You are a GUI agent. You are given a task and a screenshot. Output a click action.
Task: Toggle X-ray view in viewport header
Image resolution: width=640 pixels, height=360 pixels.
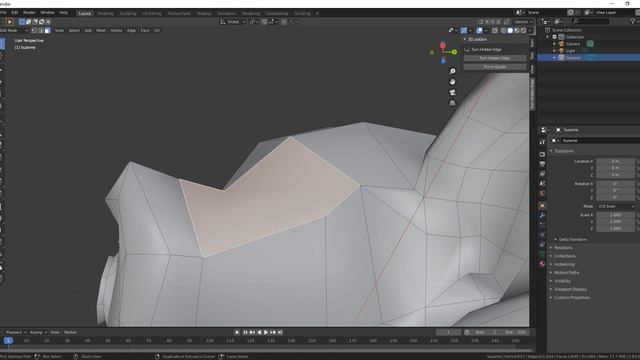click(x=495, y=31)
